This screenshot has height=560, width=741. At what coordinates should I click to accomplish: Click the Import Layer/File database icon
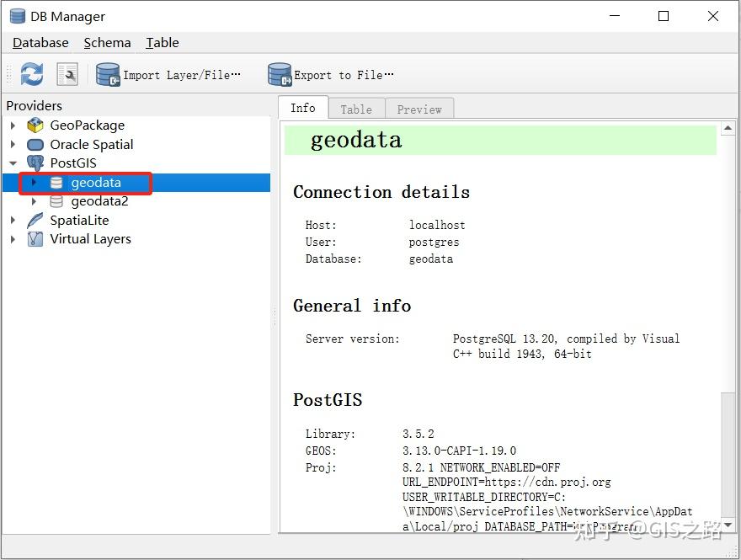click(x=108, y=74)
